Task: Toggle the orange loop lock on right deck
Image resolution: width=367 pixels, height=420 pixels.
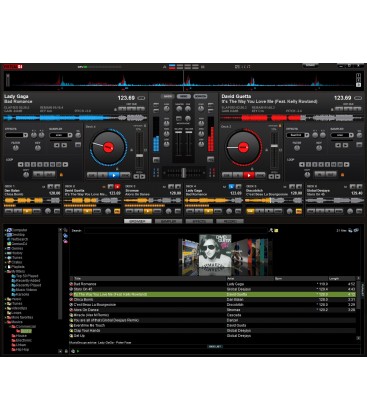Action: click(342, 174)
